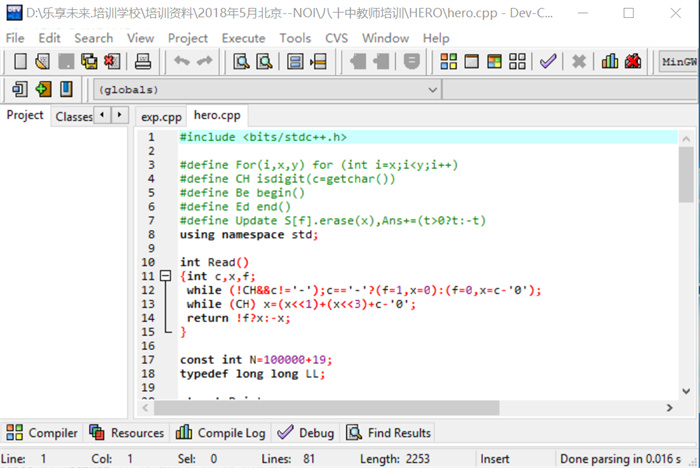700x468 pixels.
Task: Collapse the Read() function fold marker
Action: click(x=166, y=276)
